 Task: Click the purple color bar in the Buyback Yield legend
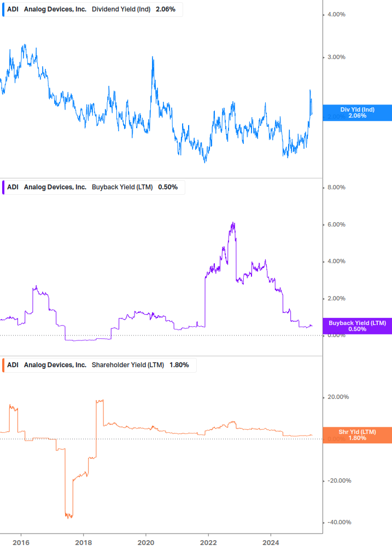tap(3, 187)
